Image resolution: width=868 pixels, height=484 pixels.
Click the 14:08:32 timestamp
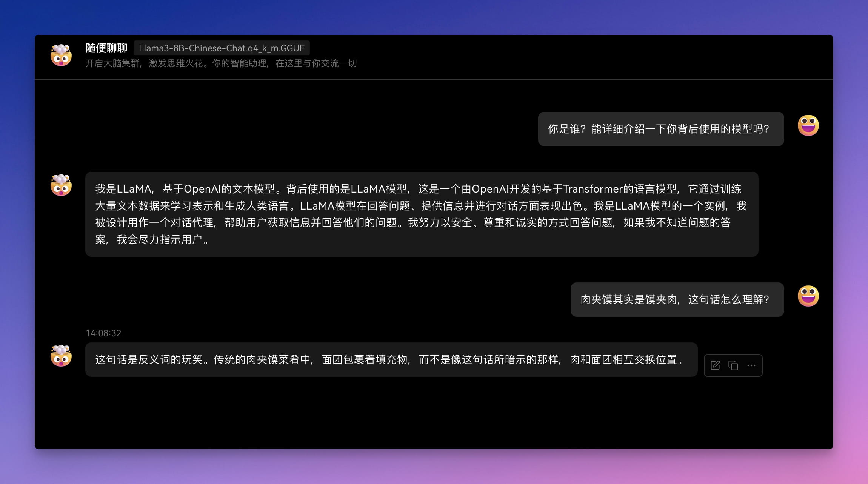point(103,333)
